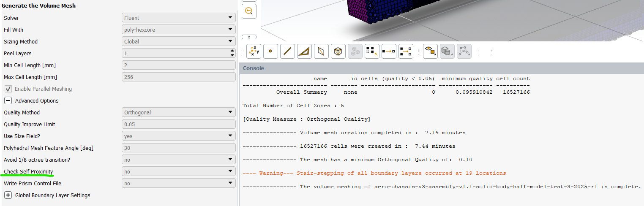Viewport: 644px width, 206px height.
Task: Open the Quality Method Orthogonal dropdown
Action: pos(178,112)
